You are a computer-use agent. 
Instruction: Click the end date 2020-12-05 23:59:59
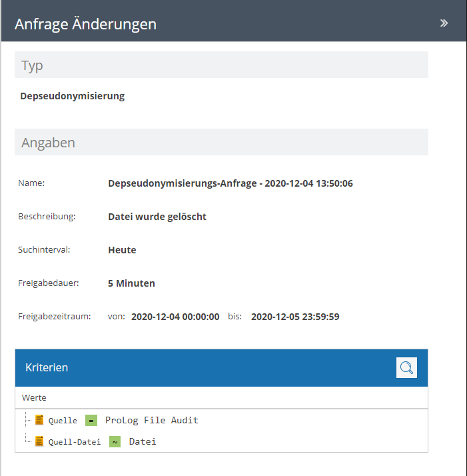click(295, 317)
